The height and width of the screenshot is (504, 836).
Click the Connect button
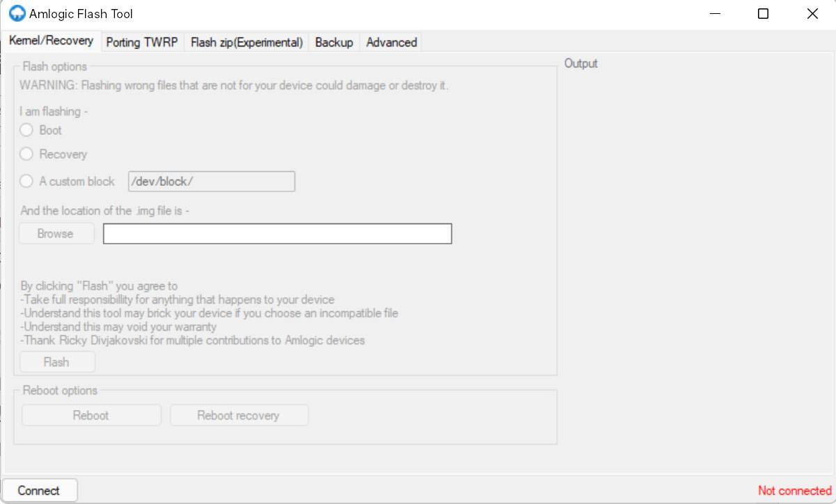pos(40,489)
